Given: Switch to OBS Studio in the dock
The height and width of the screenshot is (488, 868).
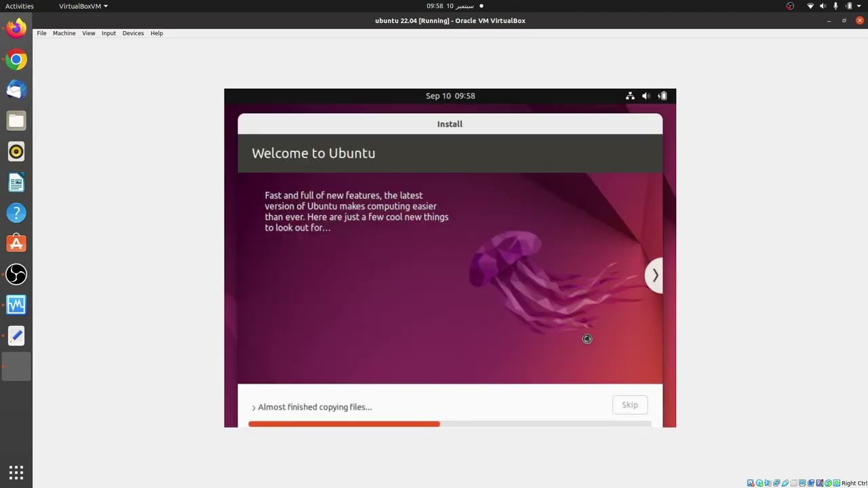Looking at the screenshot, I should pos(16,274).
